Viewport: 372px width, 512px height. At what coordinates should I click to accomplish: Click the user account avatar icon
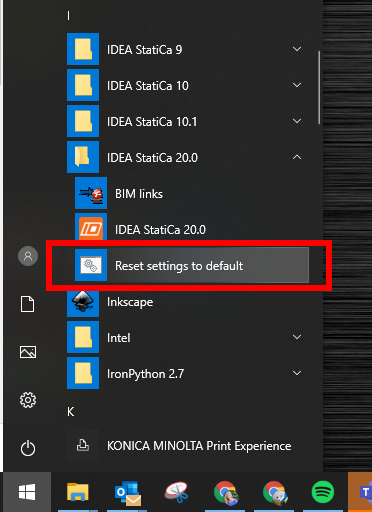[28, 256]
